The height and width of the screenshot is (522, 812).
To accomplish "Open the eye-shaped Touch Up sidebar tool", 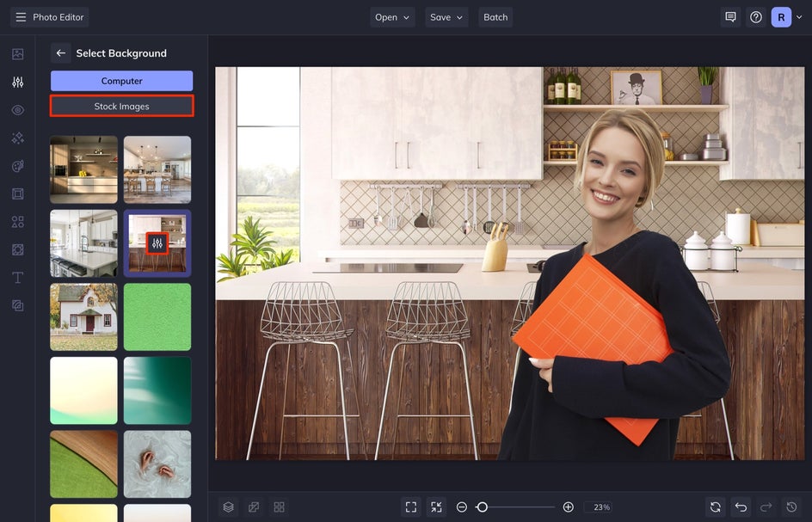I will 17,110.
